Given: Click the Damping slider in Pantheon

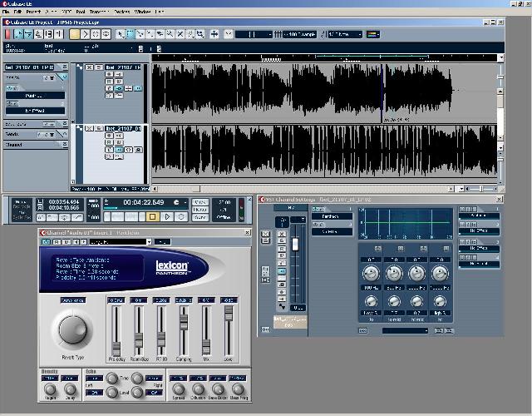Looking at the screenshot, I should (184, 322).
